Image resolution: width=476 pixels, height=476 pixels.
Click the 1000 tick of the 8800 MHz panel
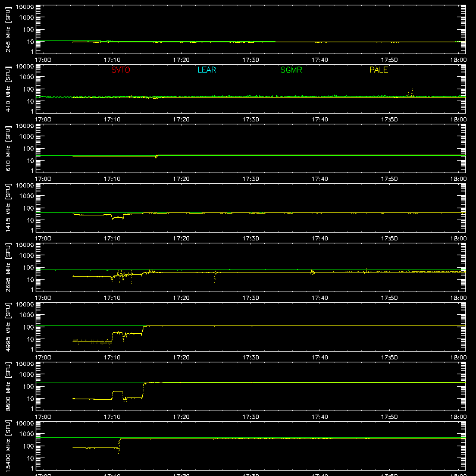pos(27,374)
